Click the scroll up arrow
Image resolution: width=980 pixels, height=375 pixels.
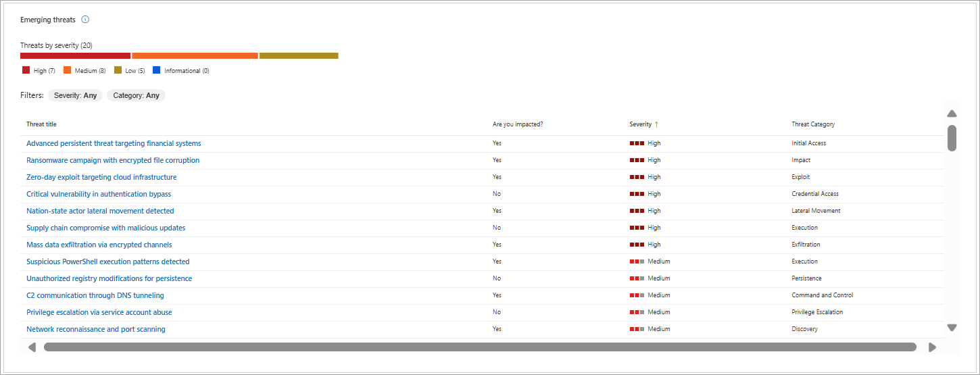[952, 114]
